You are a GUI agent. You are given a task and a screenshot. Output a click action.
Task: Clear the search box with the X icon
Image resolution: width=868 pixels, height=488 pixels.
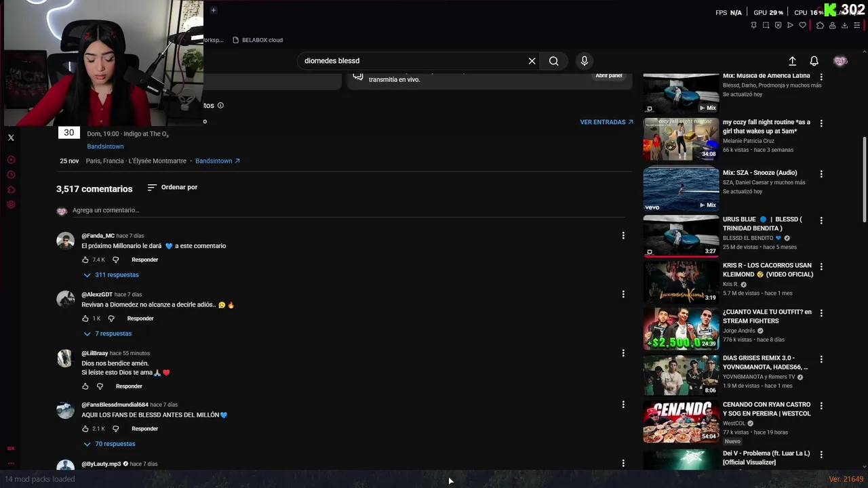click(x=532, y=61)
